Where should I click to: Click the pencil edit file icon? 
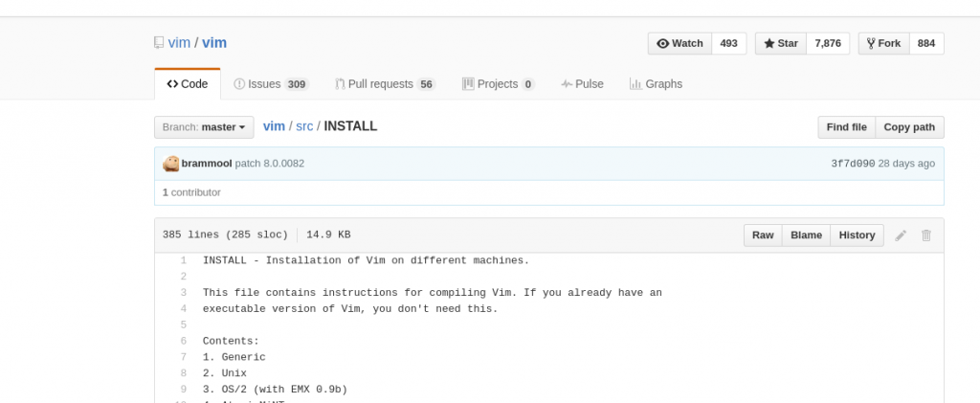click(x=901, y=235)
